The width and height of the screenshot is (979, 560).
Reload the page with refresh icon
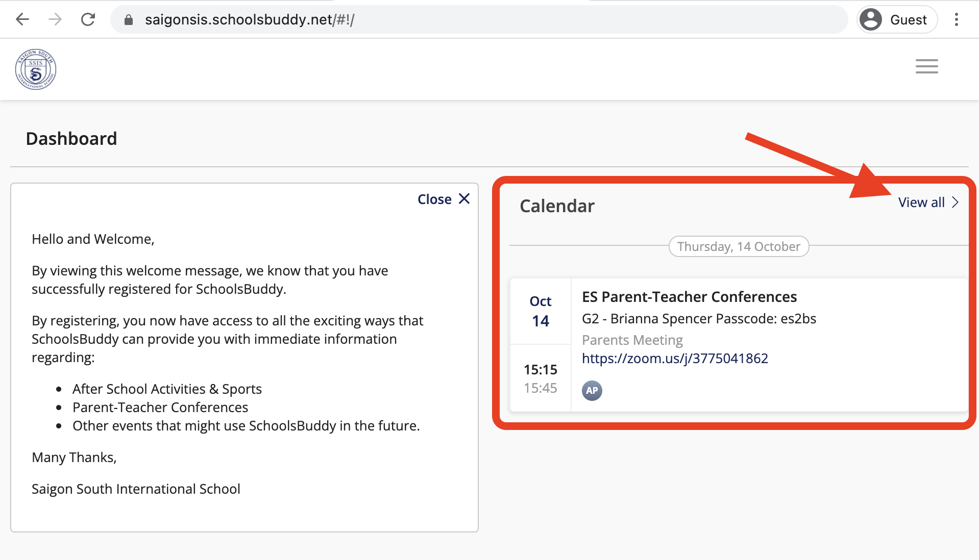(x=88, y=19)
